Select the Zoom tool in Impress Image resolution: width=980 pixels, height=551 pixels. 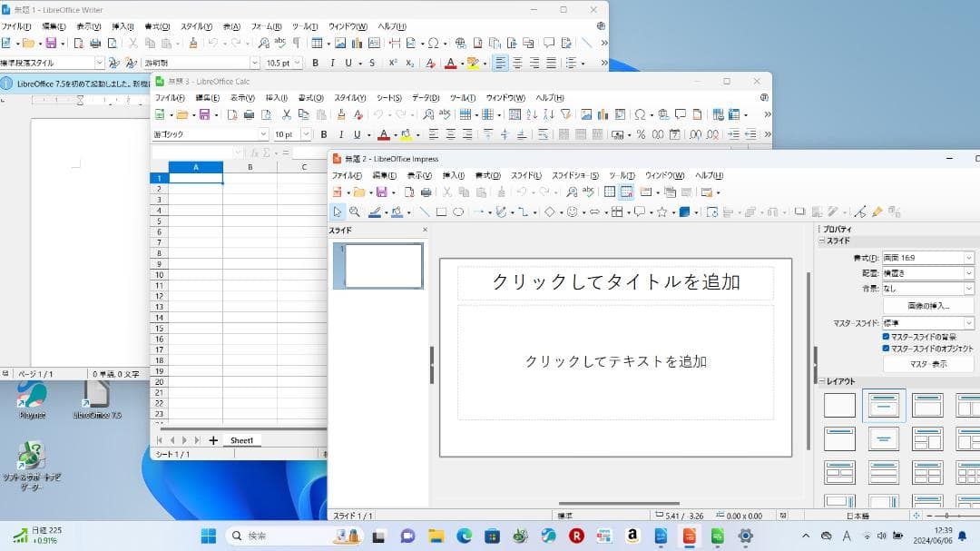pos(354,212)
